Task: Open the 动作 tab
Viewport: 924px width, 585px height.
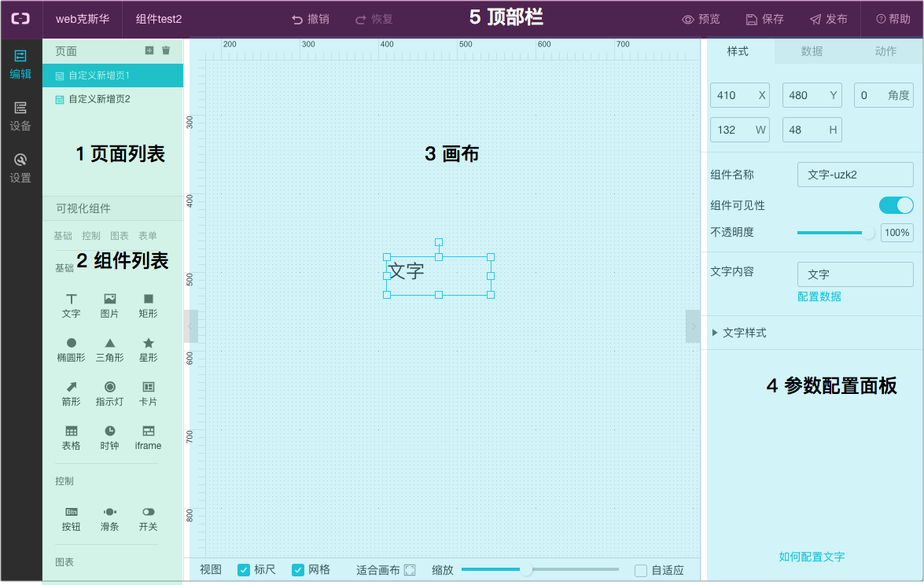Action: point(885,51)
